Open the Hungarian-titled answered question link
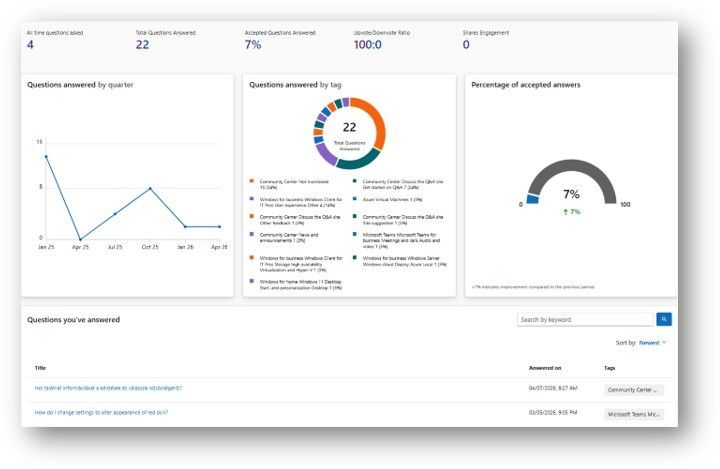Viewport: 720px width, 469px height. pyautogui.click(x=108, y=388)
